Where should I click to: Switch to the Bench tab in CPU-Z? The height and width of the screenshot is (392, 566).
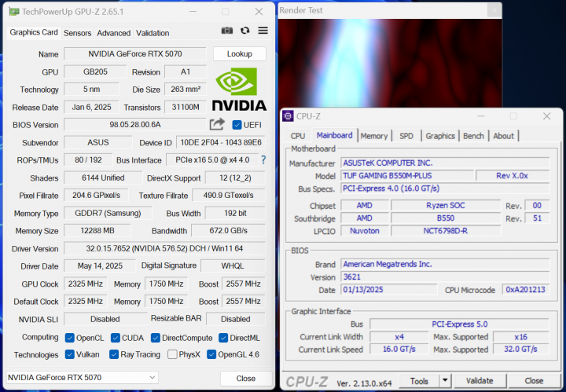473,136
